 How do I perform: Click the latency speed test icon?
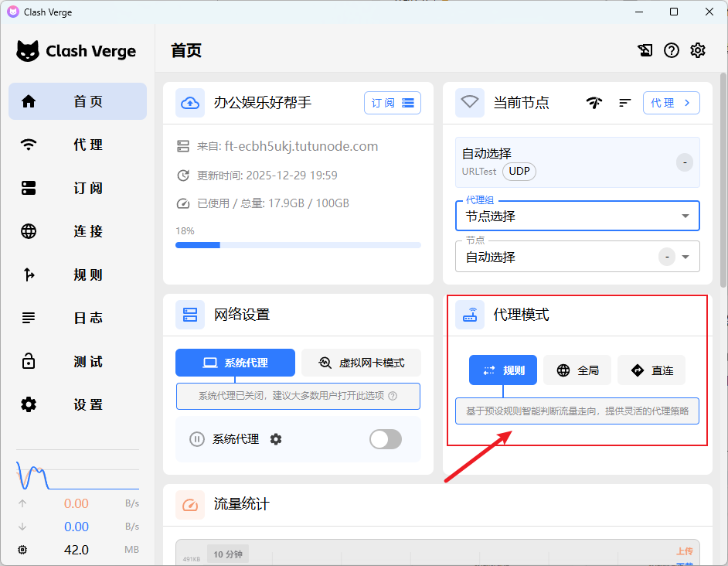click(594, 103)
